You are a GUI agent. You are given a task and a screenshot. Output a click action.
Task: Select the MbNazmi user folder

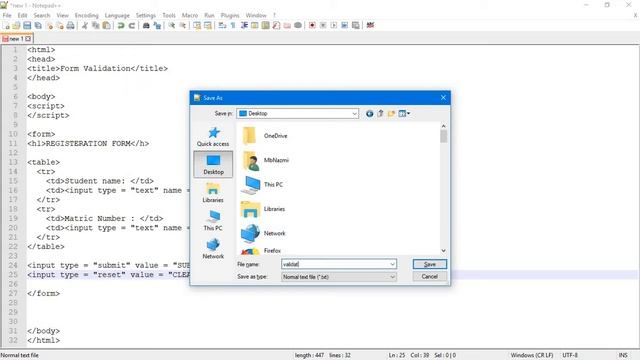[x=265, y=160]
